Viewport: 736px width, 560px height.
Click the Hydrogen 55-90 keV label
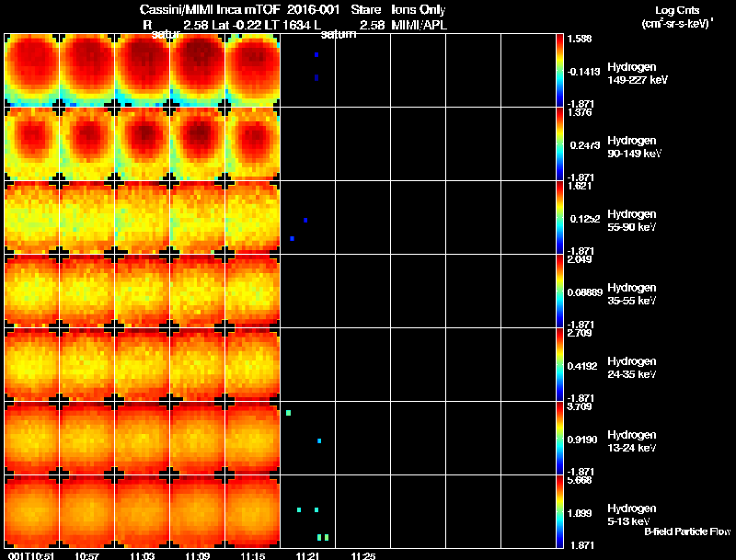[631, 220]
